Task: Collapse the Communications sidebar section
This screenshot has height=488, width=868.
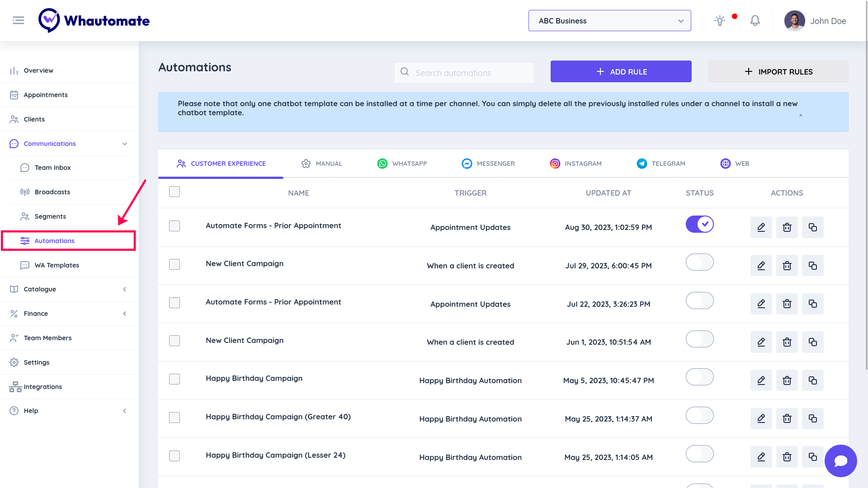Action: tap(125, 144)
